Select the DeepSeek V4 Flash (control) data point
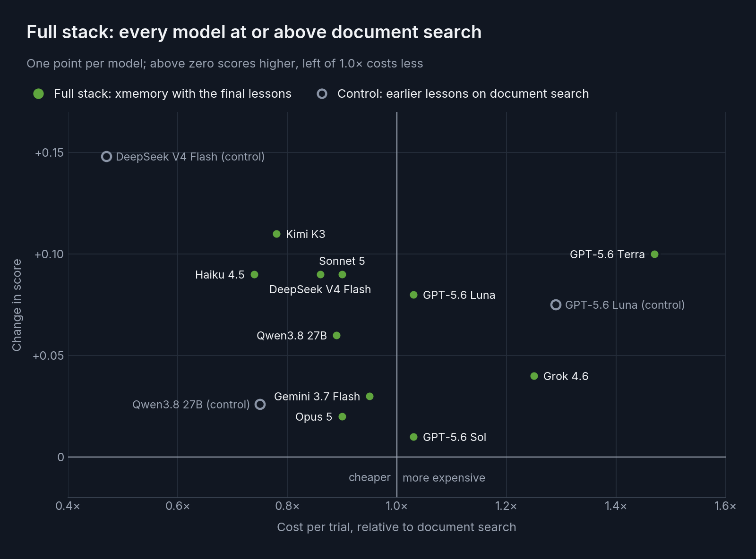 107,157
